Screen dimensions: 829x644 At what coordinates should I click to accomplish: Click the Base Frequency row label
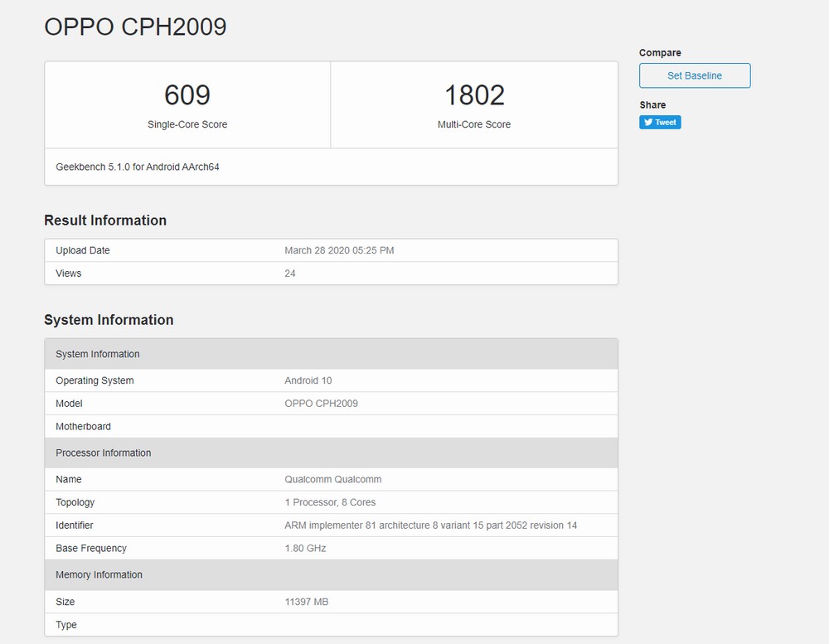click(x=91, y=549)
